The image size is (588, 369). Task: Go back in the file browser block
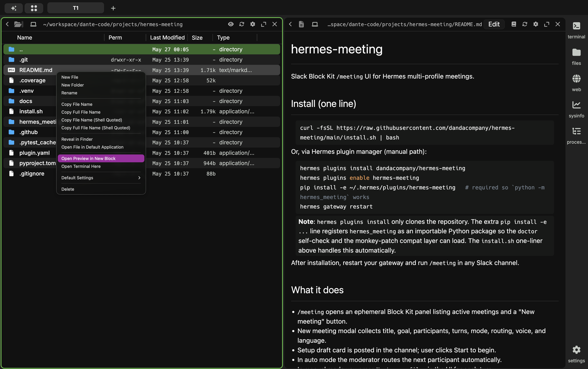7,24
